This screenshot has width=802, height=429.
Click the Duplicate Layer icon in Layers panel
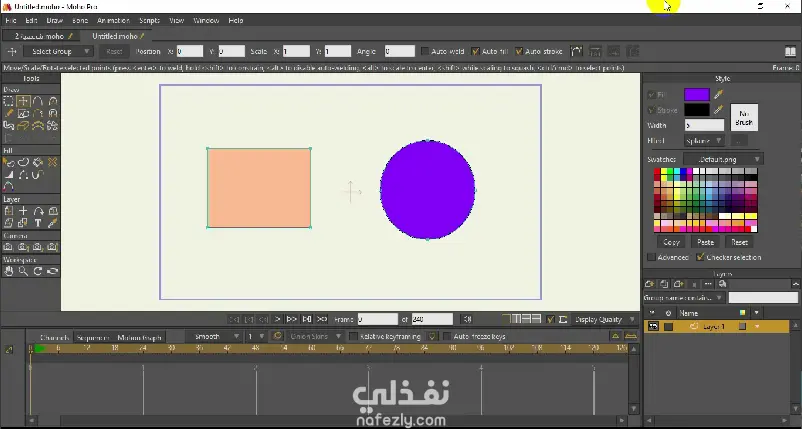664,284
